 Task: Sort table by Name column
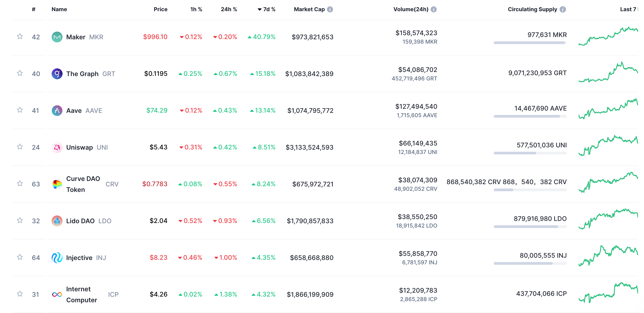coord(59,10)
